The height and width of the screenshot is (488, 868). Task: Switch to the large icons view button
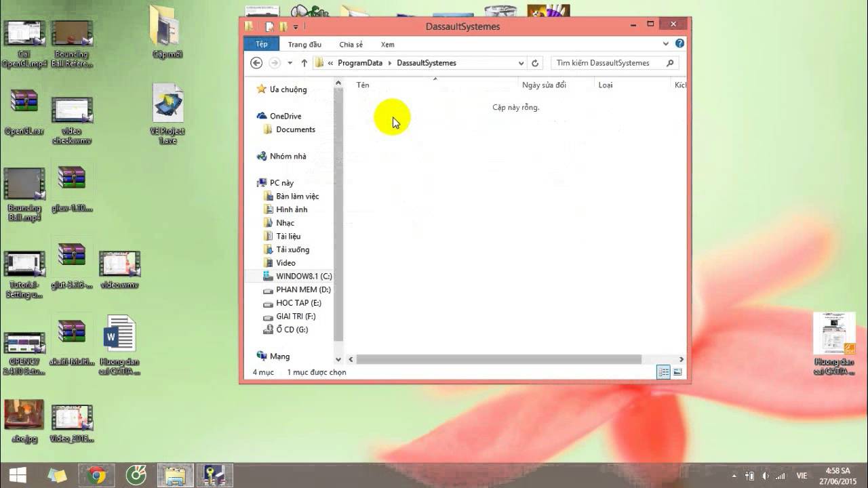tap(677, 372)
